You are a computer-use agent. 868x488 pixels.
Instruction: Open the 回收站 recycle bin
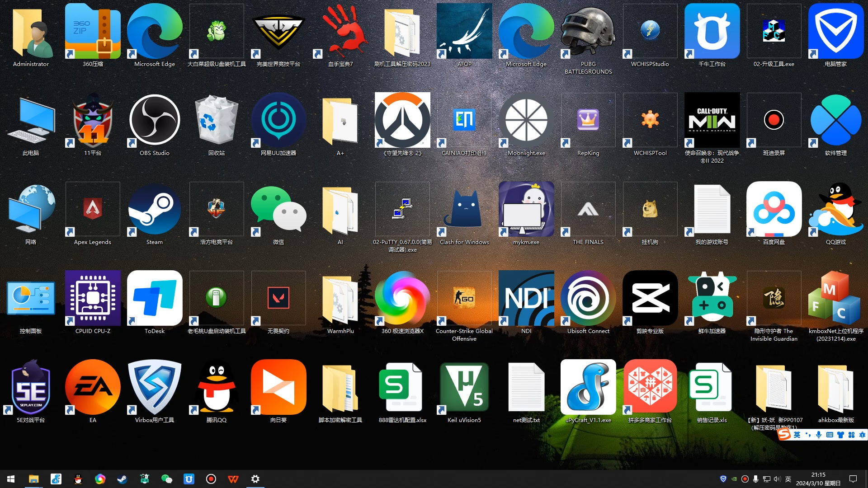(217, 124)
